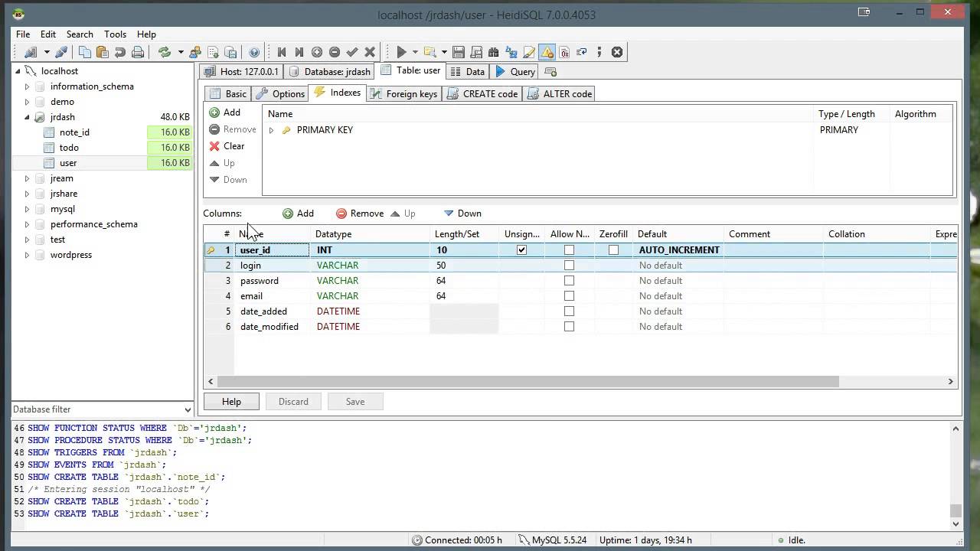Select the VARCHAR datatype cell for email

[371, 295]
